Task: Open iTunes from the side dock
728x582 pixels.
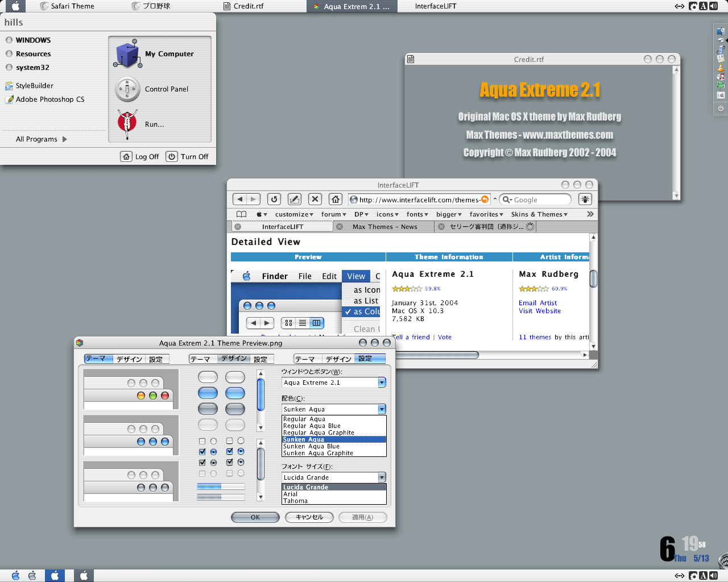Action: pyautogui.click(x=721, y=77)
